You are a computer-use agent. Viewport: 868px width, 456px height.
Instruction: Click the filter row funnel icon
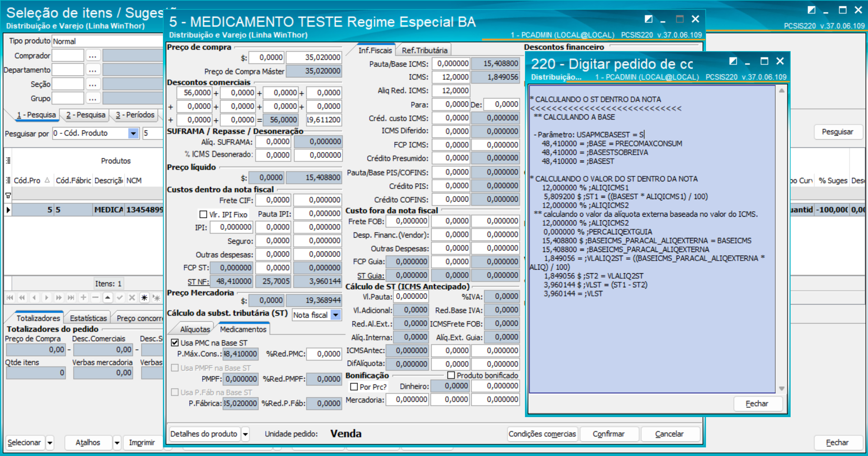pos(8,195)
